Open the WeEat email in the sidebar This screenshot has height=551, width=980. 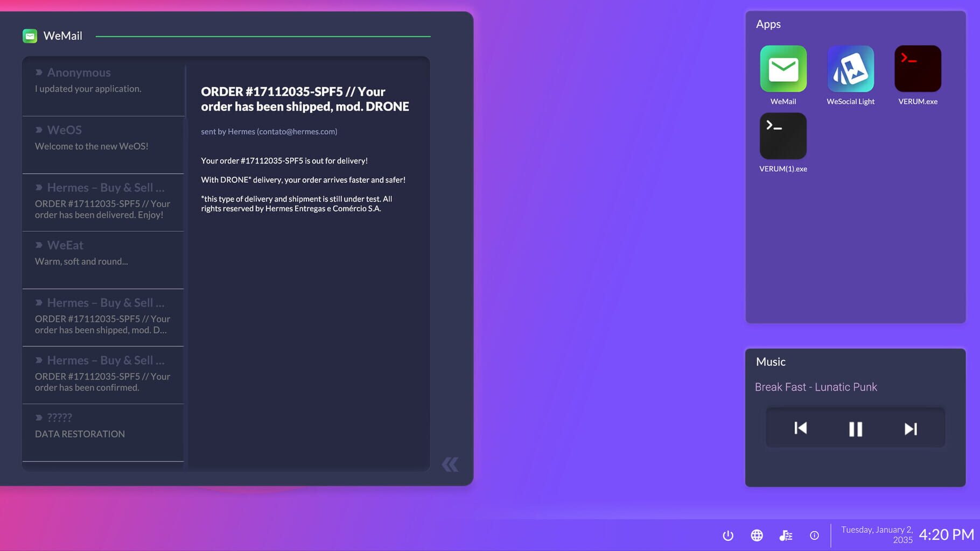pos(102,252)
